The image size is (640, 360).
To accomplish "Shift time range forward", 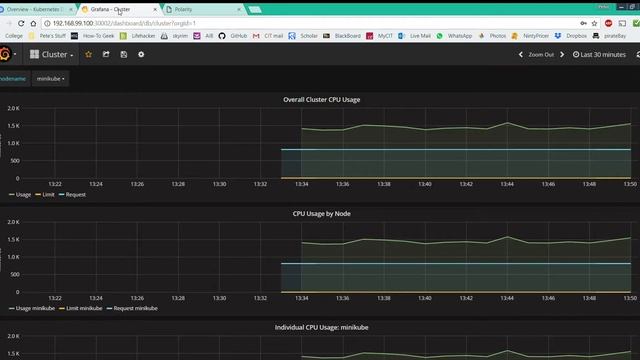I will 562,54.
